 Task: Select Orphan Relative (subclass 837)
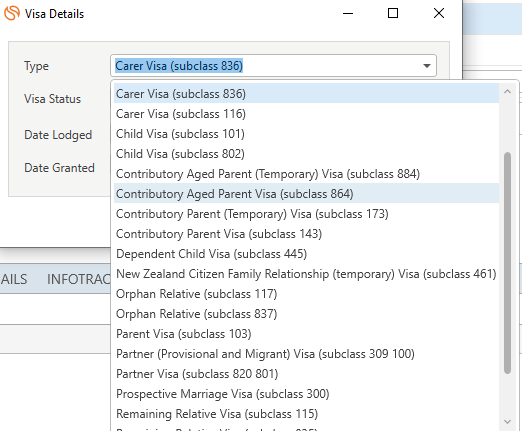pyautogui.click(x=306, y=314)
